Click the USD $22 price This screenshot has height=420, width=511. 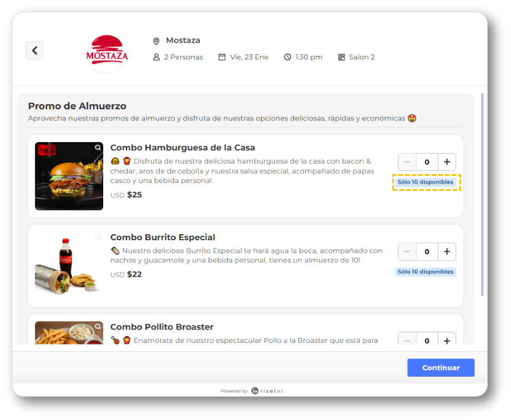(x=126, y=274)
